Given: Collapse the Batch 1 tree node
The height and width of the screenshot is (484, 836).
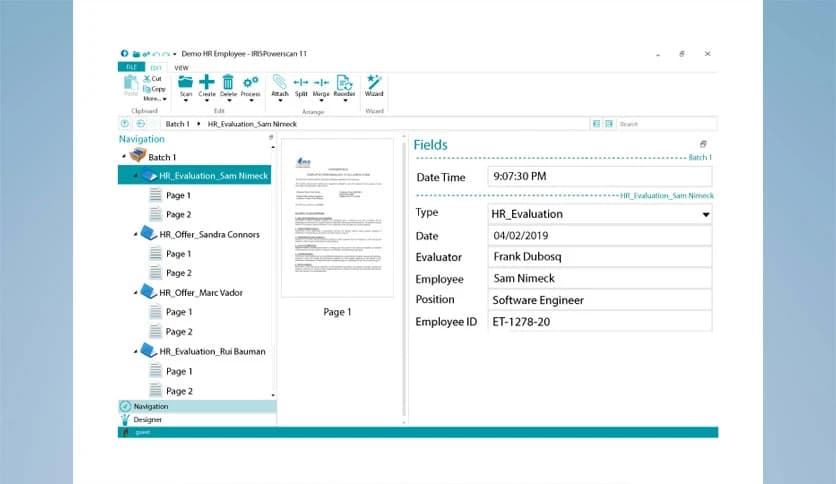Looking at the screenshot, I should tap(124, 157).
